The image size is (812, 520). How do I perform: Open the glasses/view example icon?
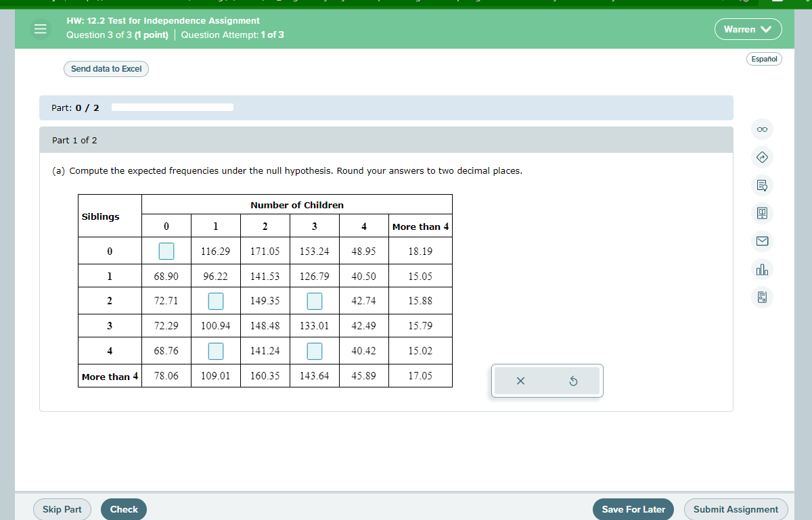pyautogui.click(x=762, y=129)
